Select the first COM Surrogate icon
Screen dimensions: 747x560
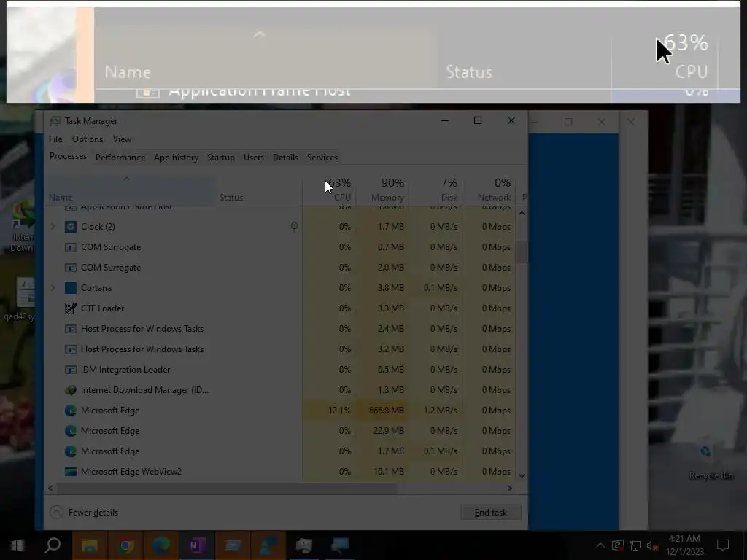pos(71,247)
